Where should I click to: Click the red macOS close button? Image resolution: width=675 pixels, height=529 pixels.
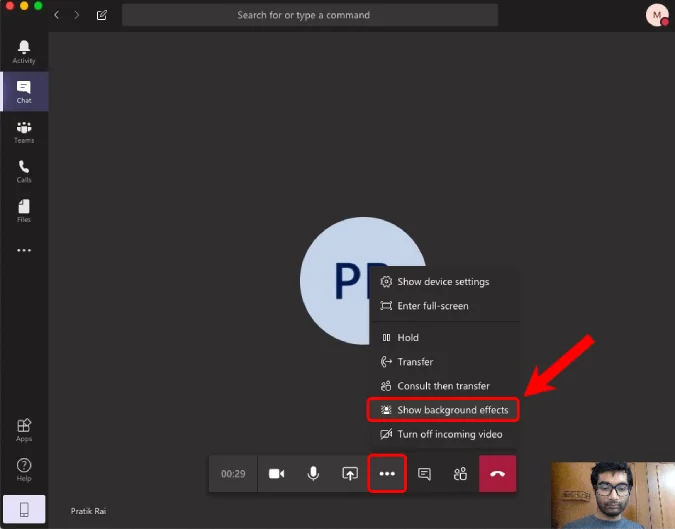click(x=9, y=6)
